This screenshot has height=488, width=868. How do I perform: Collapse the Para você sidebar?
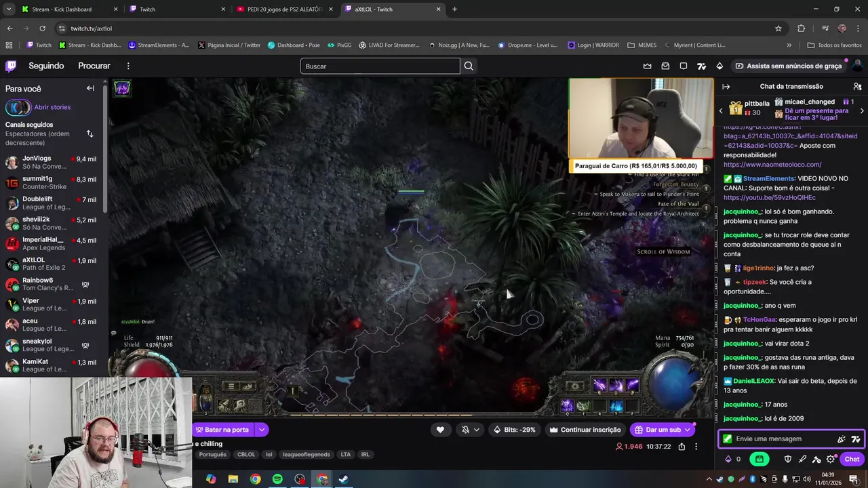pos(90,88)
